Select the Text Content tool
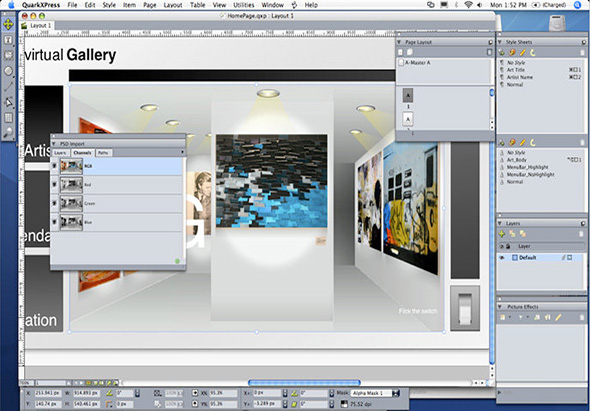 tap(8, 40)
